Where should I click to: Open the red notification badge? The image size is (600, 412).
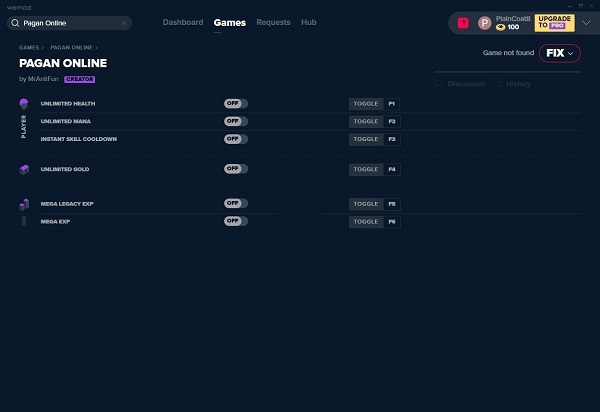463,23
